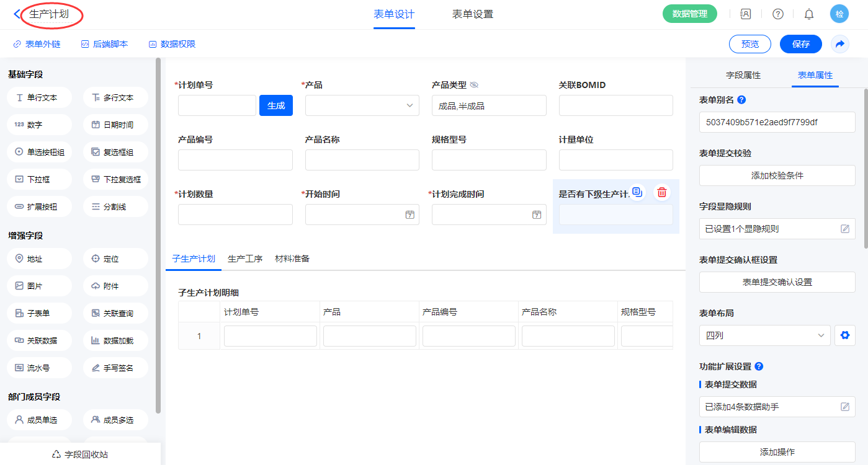This screenshot has width=868, height=465.
Task: Switch to the 表单设置 tab
Action: point(472,14)
